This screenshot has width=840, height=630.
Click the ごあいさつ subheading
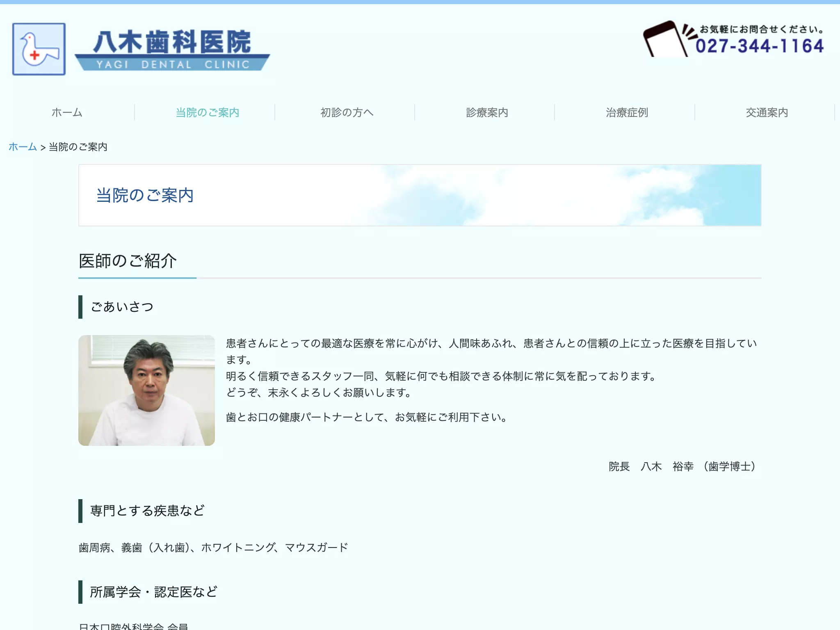click(122, 307)
